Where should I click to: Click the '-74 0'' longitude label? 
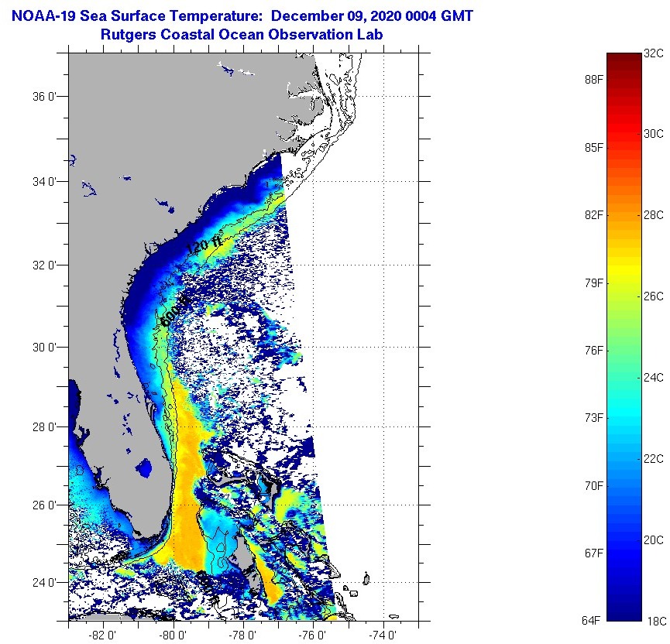coord(383,635)
